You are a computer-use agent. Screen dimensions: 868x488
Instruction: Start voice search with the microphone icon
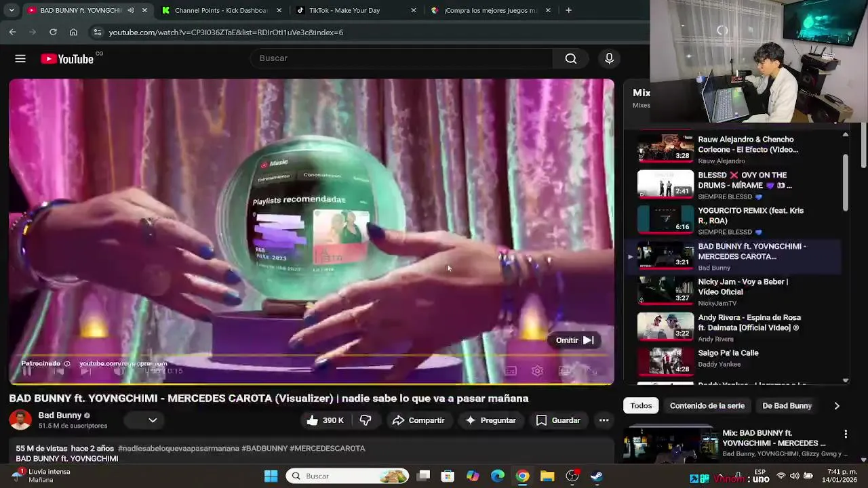click(x=609, y=59)
